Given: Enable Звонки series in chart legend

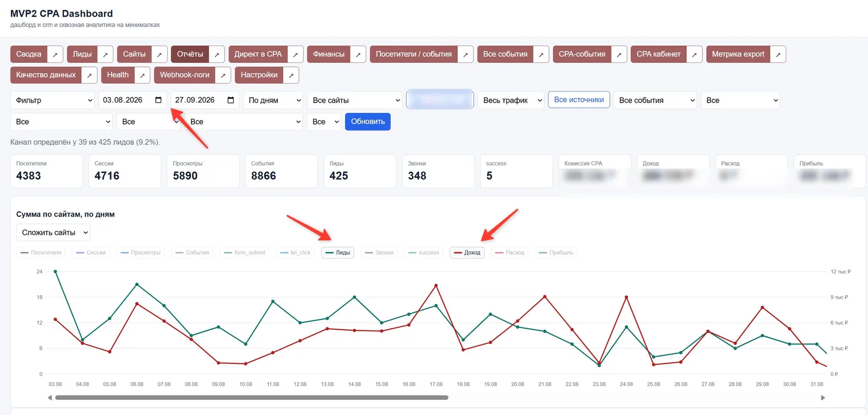Looking at the screenshot, I should point(379,252).
